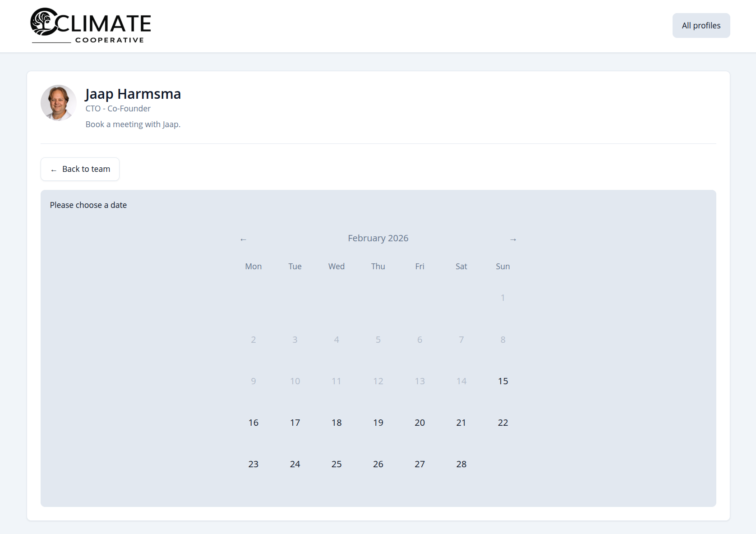Select February 15 on the calendar

click(x=502, y=381)
